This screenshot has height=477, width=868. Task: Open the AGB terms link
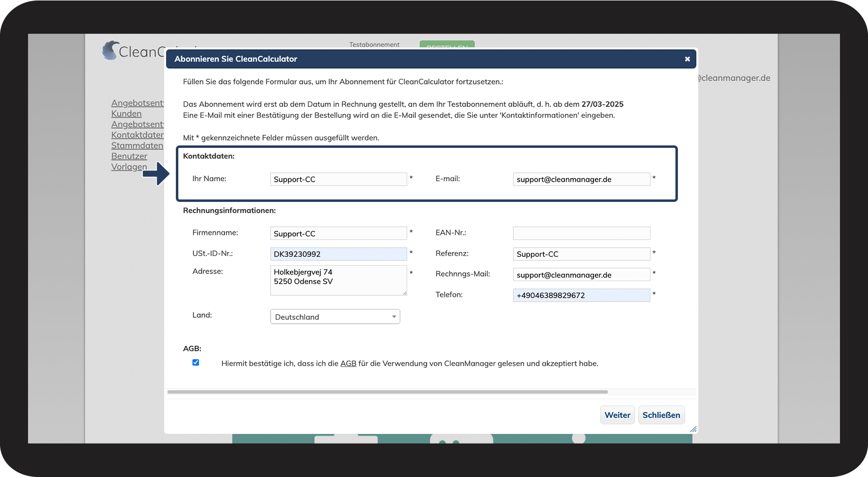click(x=348, y=364)
